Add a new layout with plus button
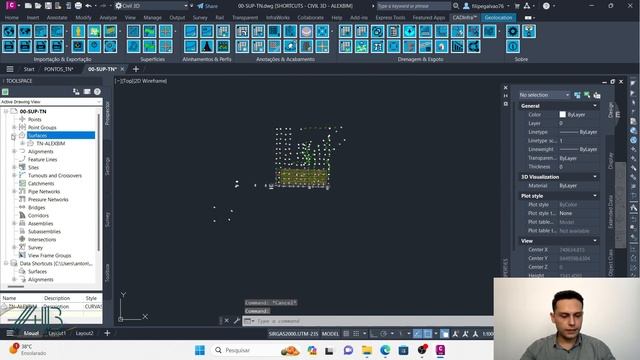Viewport: 640px width, 360px height. point(107,333)
